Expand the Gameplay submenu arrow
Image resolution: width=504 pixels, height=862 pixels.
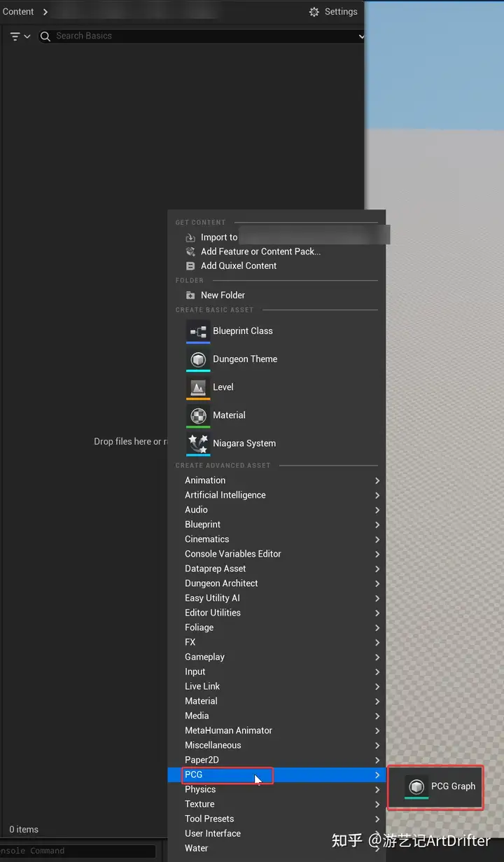(377, 657)
